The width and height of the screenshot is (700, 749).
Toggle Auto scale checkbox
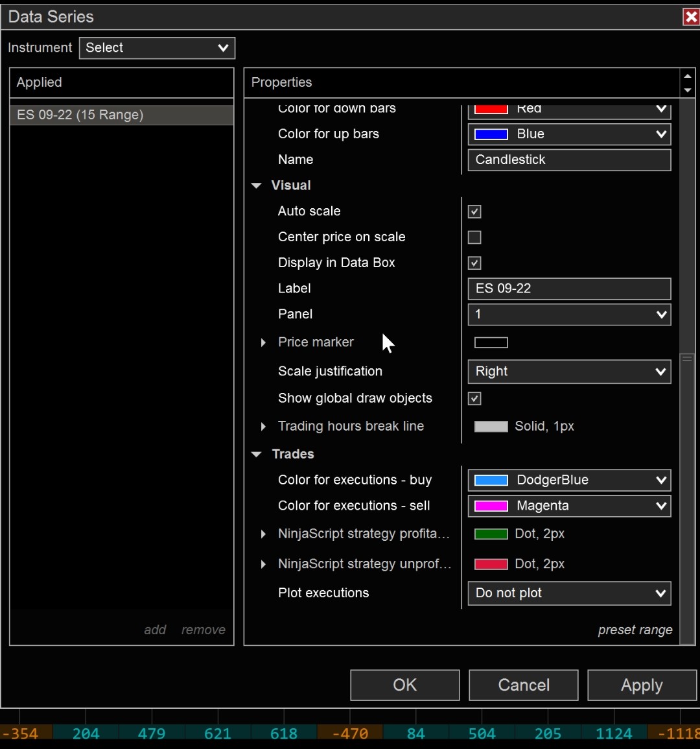tap(474, 211)
